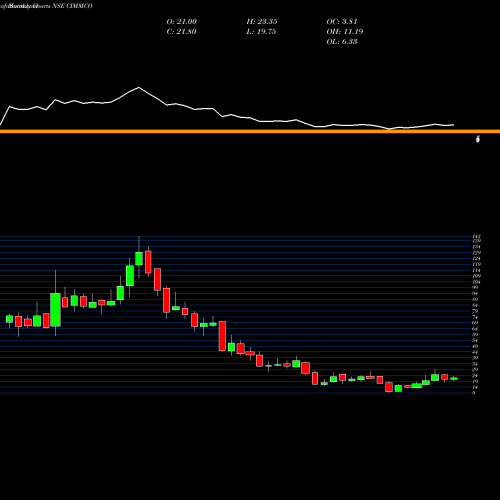
Task: Click the '9' price axis label
Action: click(474, 393)
